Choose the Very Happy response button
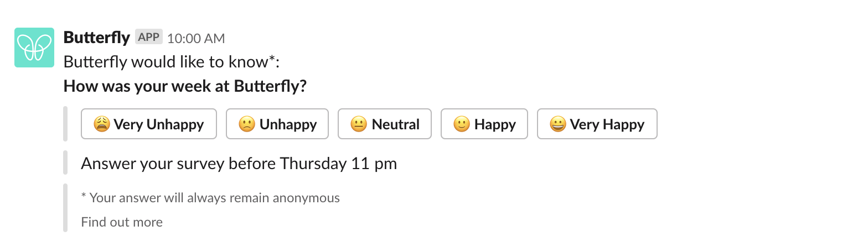This screenshot has height=252, width=868. [x=597, y=124]
